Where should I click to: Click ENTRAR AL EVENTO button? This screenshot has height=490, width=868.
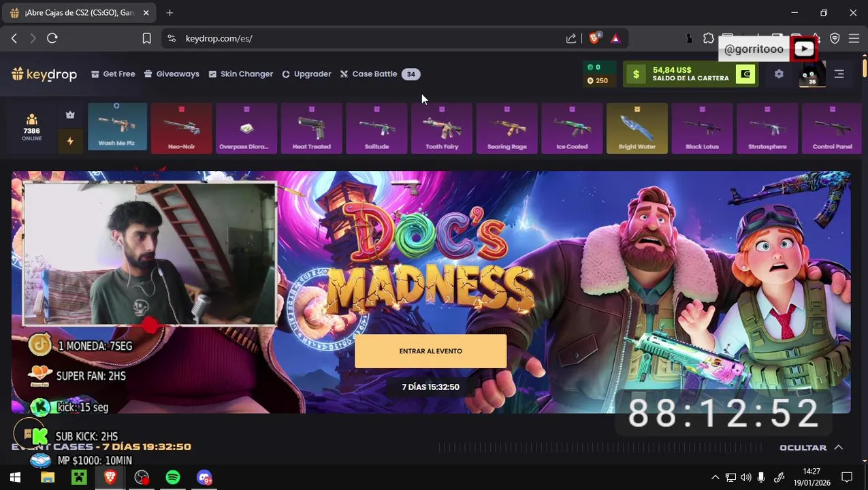(x=430, y=351)
